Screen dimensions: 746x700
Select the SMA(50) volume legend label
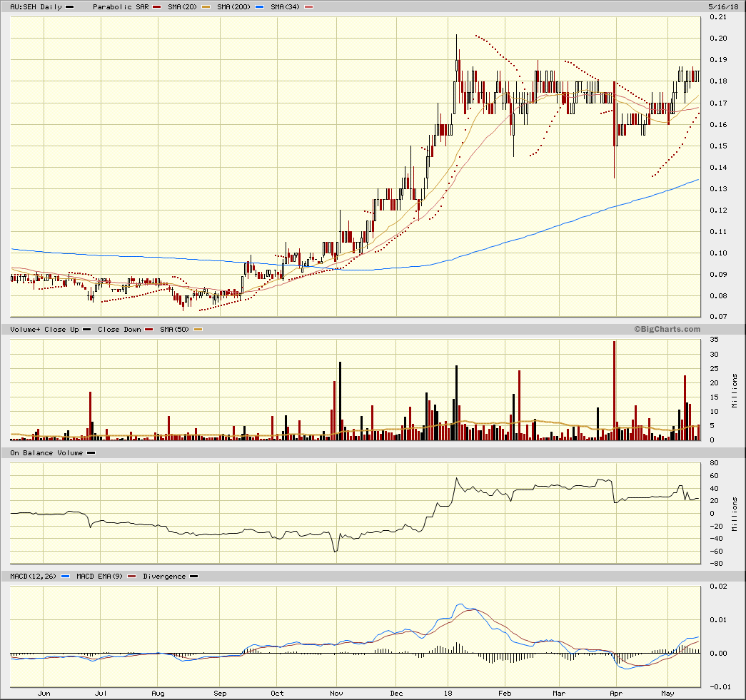click(175, 330)
